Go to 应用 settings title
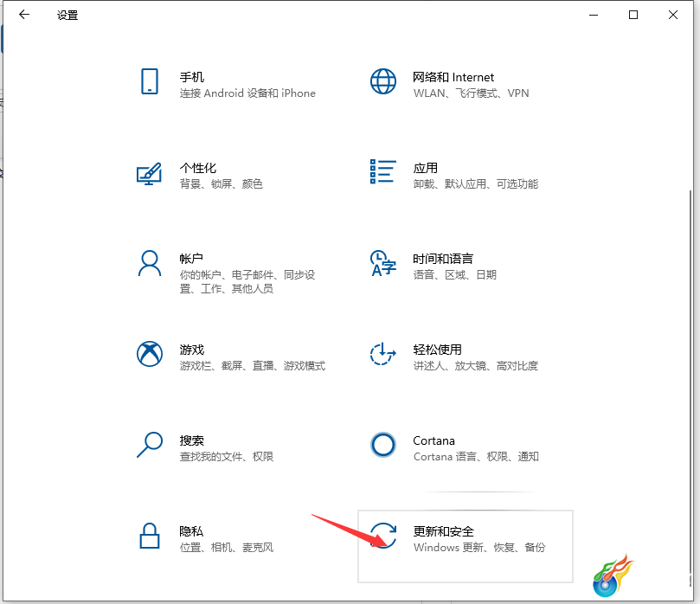Screen dimensions: 700x604 pos(425,168)
